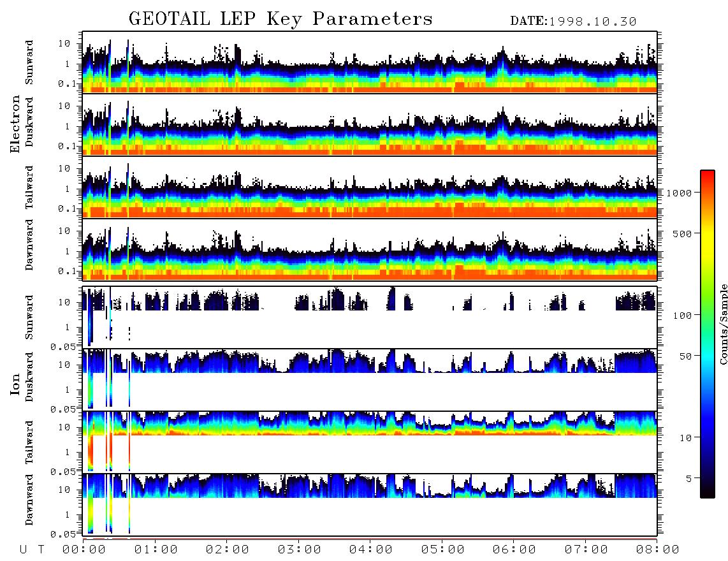This screenshot has width=728, height=561.
Task: Click the "5" color bar tick value
Action: tap(688, 479)
